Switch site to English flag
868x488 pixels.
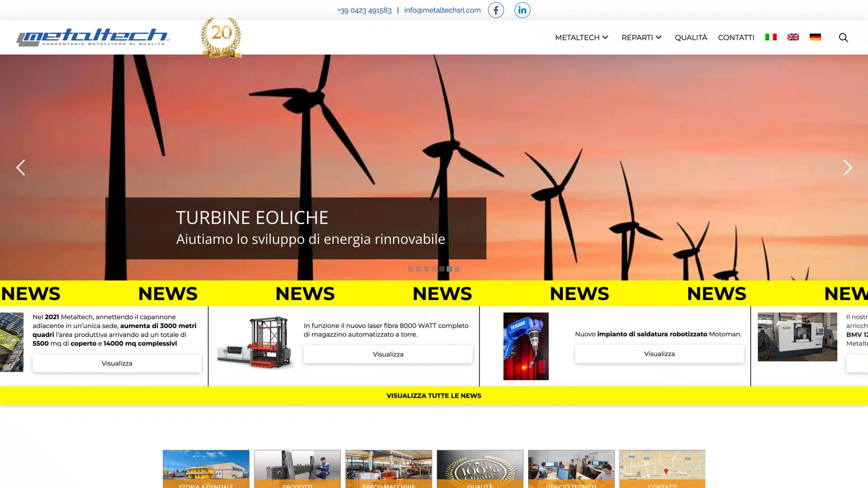(793, 37)
